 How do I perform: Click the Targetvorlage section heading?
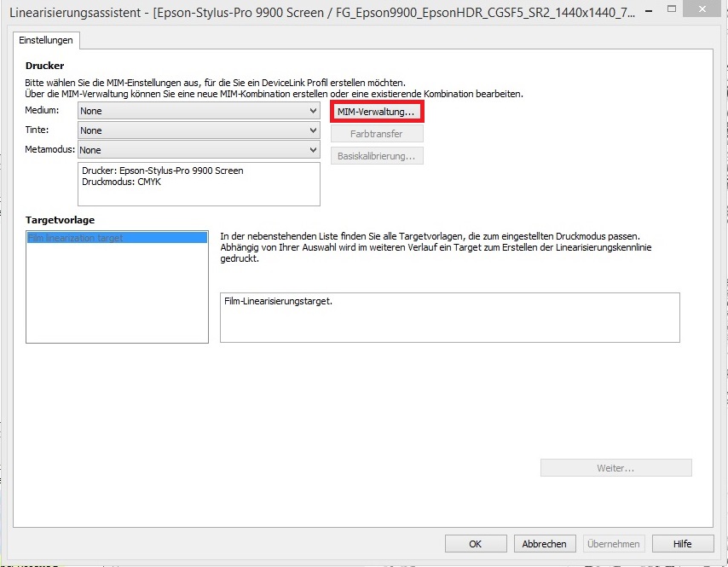60,220
